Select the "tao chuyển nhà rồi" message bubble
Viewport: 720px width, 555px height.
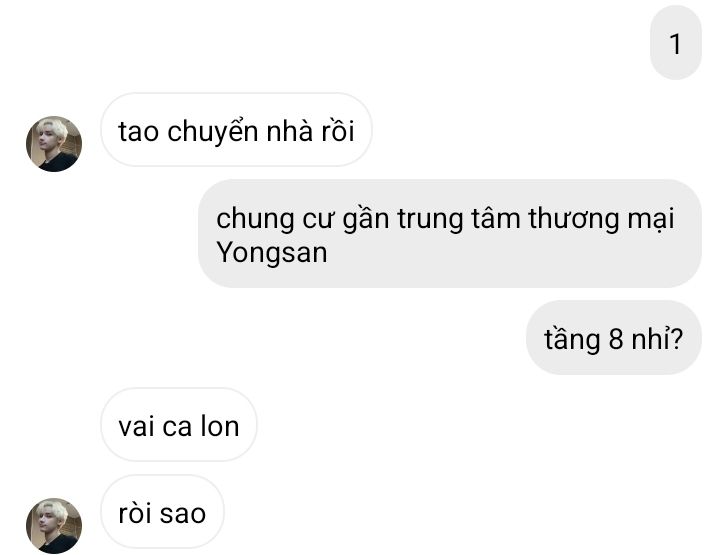tap(236, 130)
